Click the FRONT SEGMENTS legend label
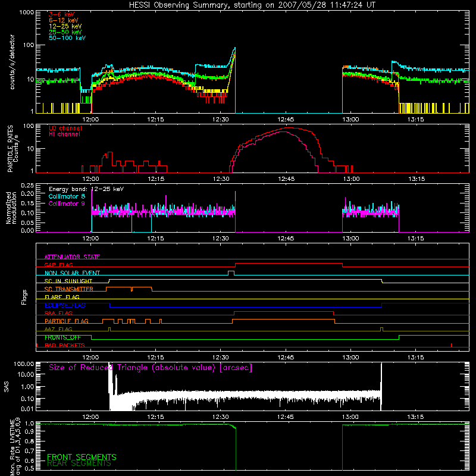Viewport: 476px width, 476px height. tap(82, 457)
